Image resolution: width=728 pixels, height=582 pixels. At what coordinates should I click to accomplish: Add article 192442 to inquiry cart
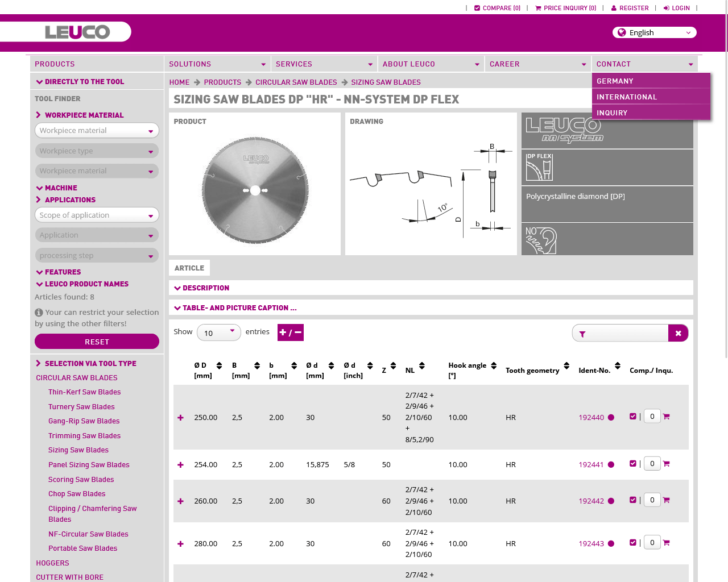(x=667, y=500)
